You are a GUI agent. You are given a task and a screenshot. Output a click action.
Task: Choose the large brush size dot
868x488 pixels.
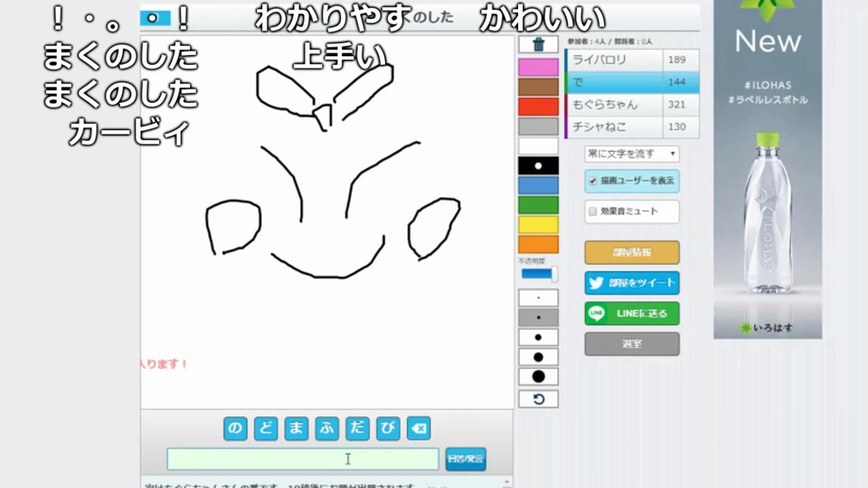538,357
